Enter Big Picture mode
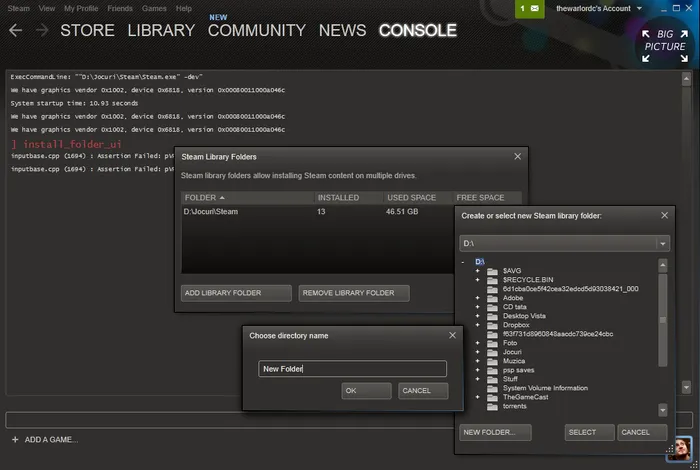The height and width of the screenshot is (470, 700). click(x=665, y=46)
